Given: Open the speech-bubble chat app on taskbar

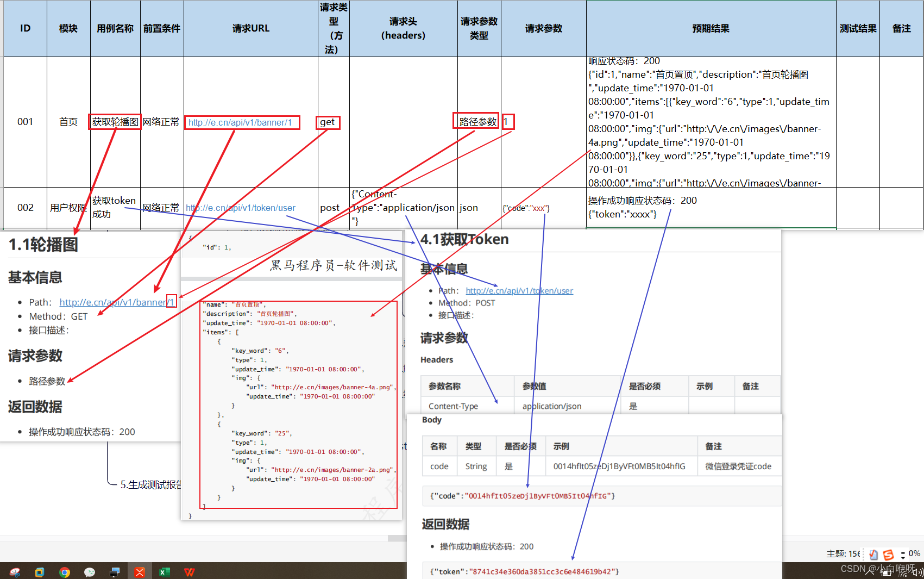Looking at the screenshot, I should [x=90, y=572].
